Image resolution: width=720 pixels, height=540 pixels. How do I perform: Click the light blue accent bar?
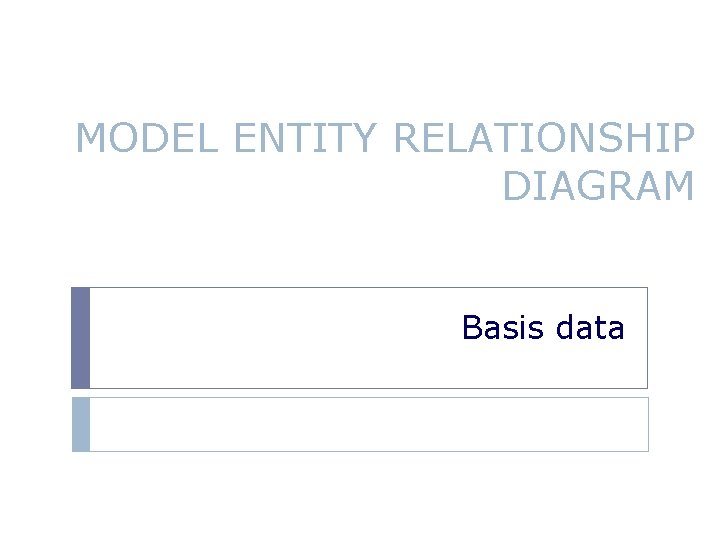click(x=80, y=424)
